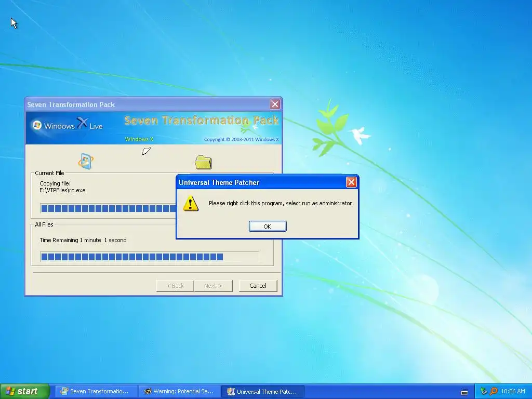Click the Seven Transformation Pack banner title

pos(202,121)
